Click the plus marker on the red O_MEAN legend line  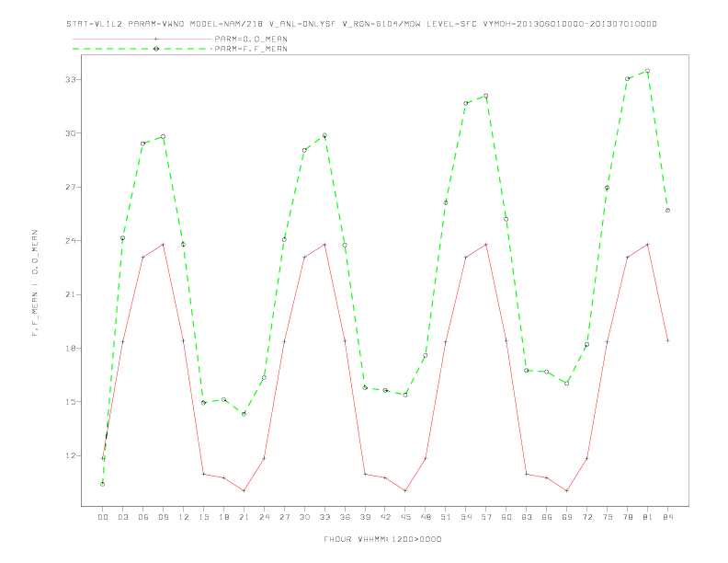[x=156, y=39]
